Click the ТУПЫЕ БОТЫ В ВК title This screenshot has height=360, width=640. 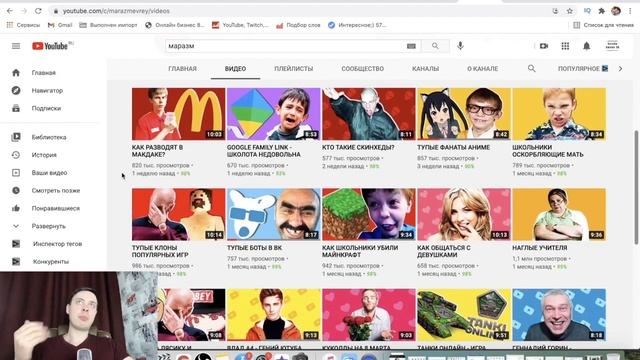(x=254, y=248)
